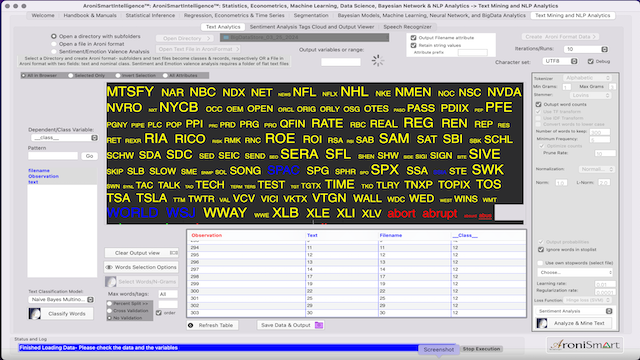Switch to Speech Recognizer tab
640x360 pixels.
(407, 27)
